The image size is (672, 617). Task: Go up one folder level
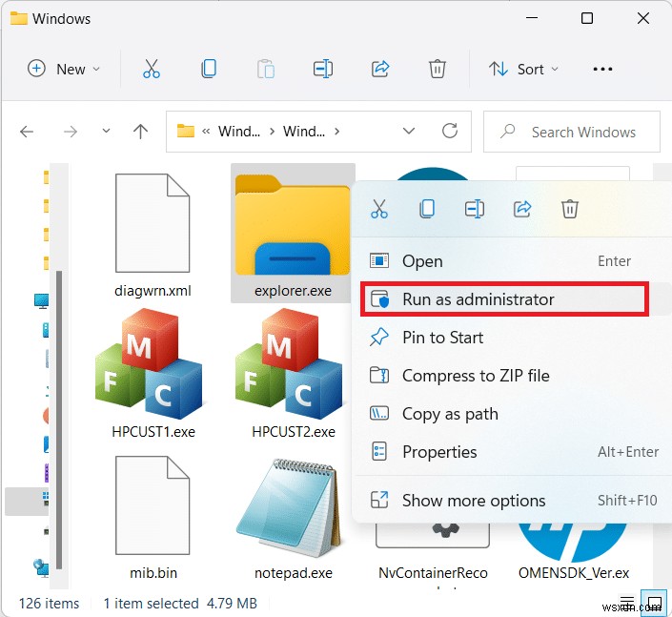(140, 132)
